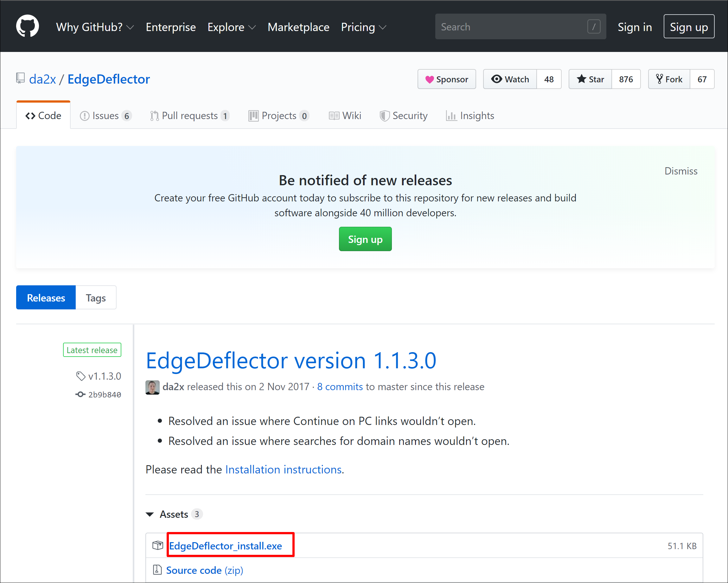This screenshot has height=583, width=728.
Task: Click the repository book icon beside da2x
Action: point(20,78)
